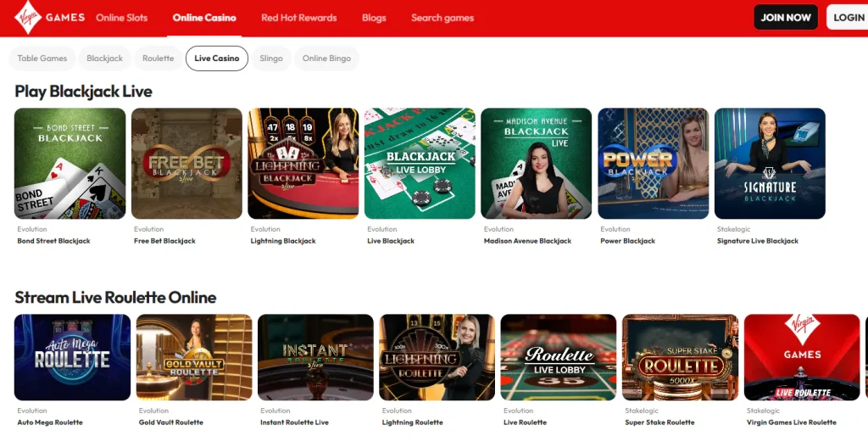
Task: Click the Instant Roulette Live title text
Action: (294, 422)
